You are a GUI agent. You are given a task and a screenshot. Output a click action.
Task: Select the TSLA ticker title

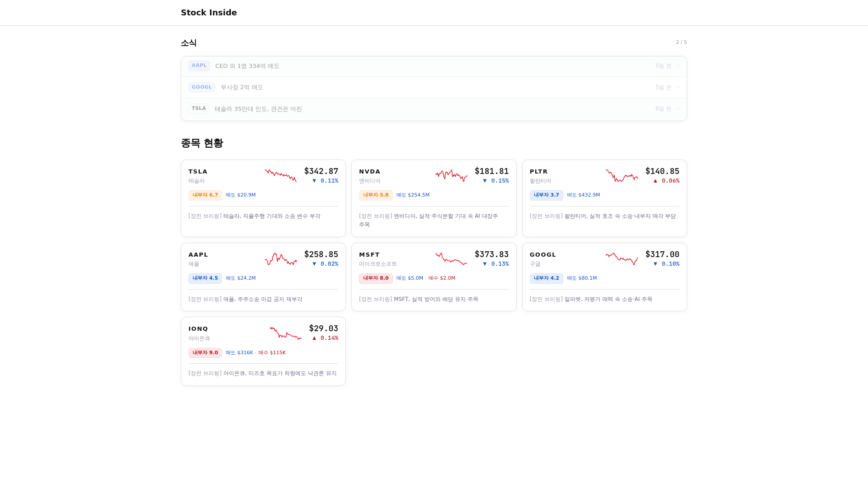pos(198,172)
